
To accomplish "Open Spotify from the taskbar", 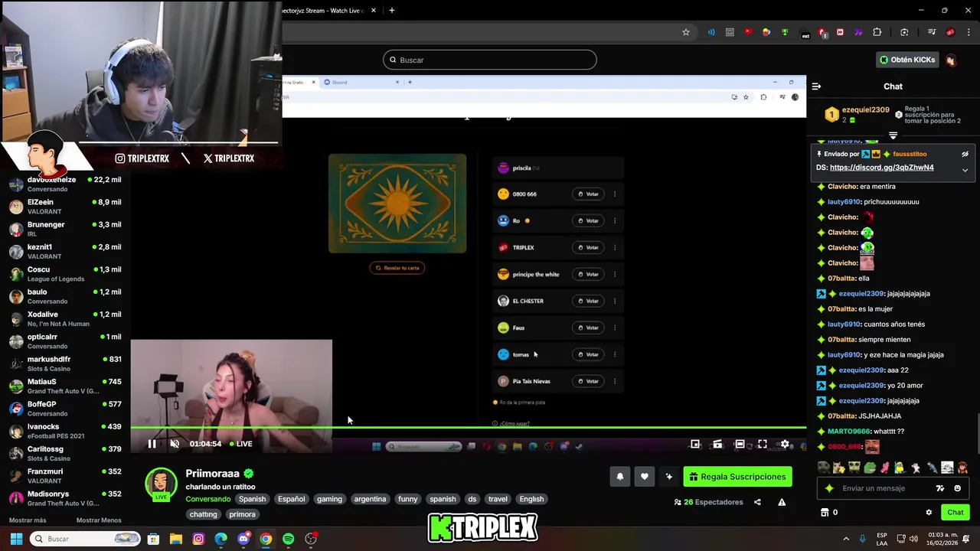I will [288, 539].
